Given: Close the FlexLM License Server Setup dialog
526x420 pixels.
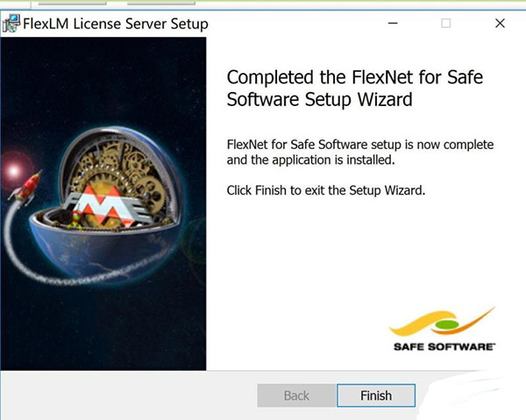Looking at the screenshot, I should [x=500, y=23].
